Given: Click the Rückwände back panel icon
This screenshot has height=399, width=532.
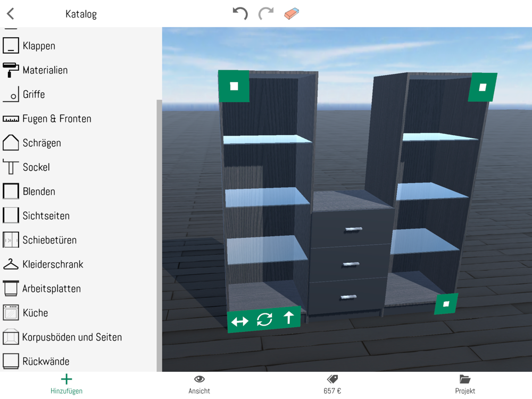Looking at the screenshot, I should coord(11,361).
